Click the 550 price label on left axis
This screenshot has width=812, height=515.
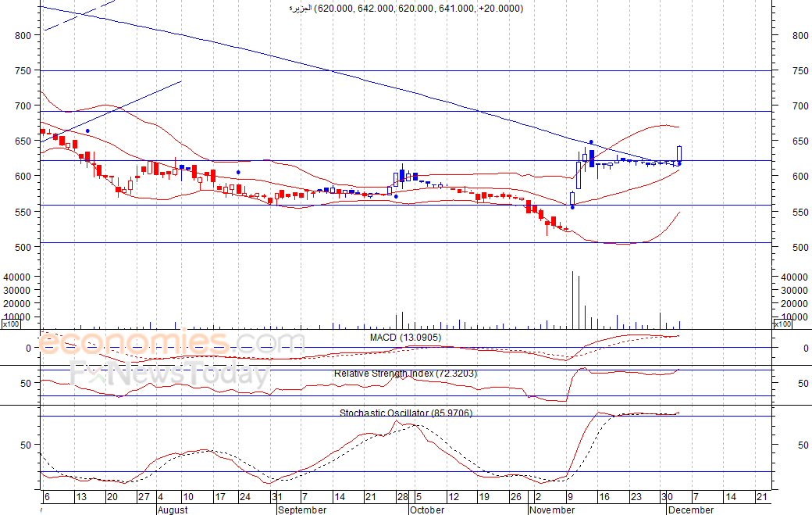[x=23, y=213]
